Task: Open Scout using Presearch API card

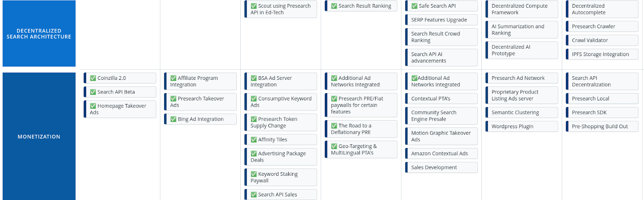Action: tap(281, 9)
